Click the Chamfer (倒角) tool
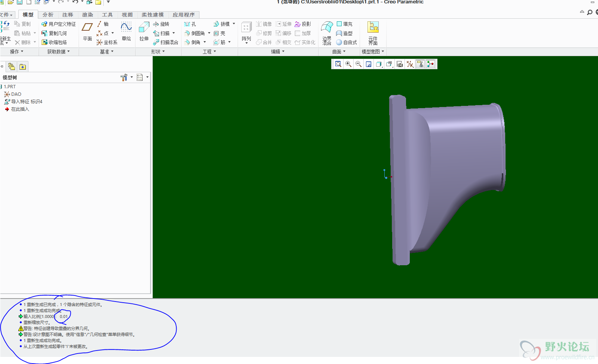 tap(193, 42)
